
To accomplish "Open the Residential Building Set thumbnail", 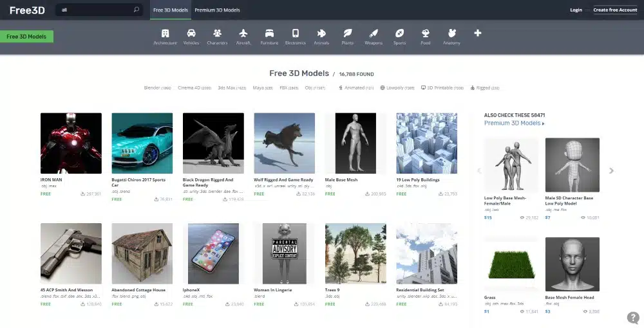I will (x=427, y=253).
